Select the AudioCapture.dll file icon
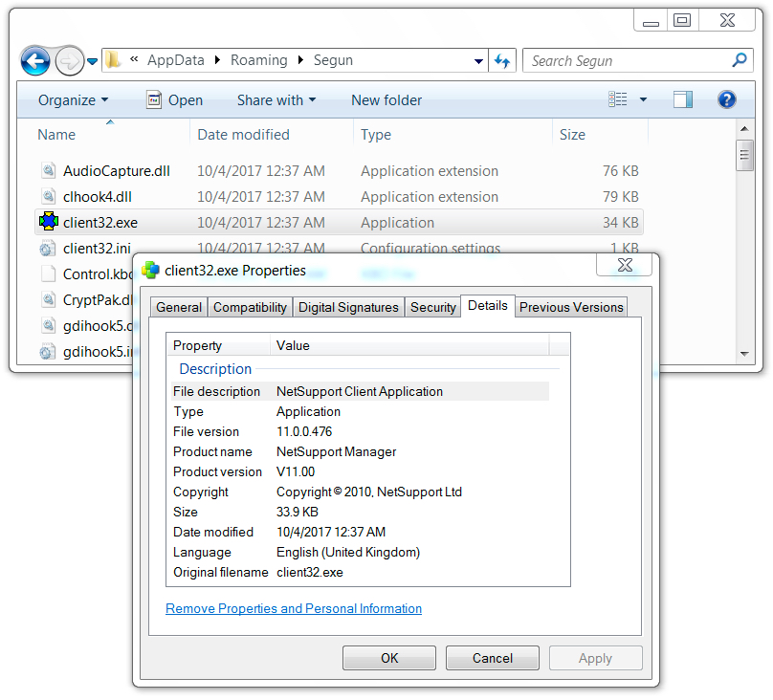 [48, 170]
